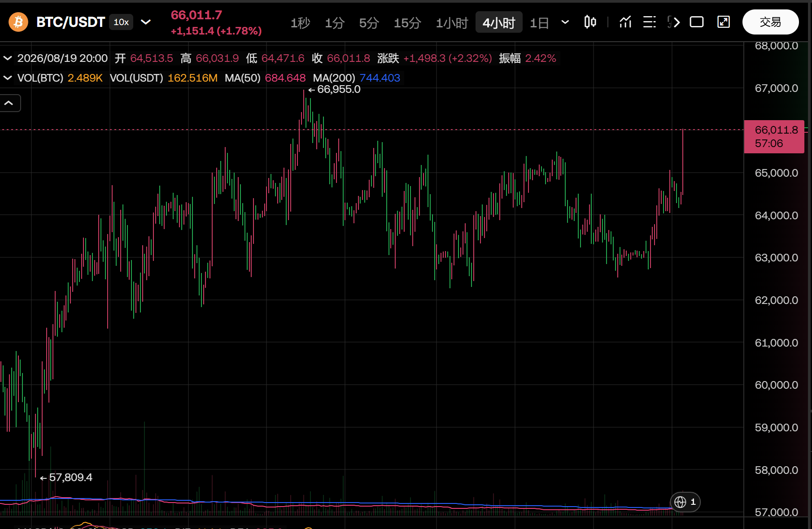The image size is (812, 529).
Task: Open the candlestick chart type selector
Action: coord(590,22)
